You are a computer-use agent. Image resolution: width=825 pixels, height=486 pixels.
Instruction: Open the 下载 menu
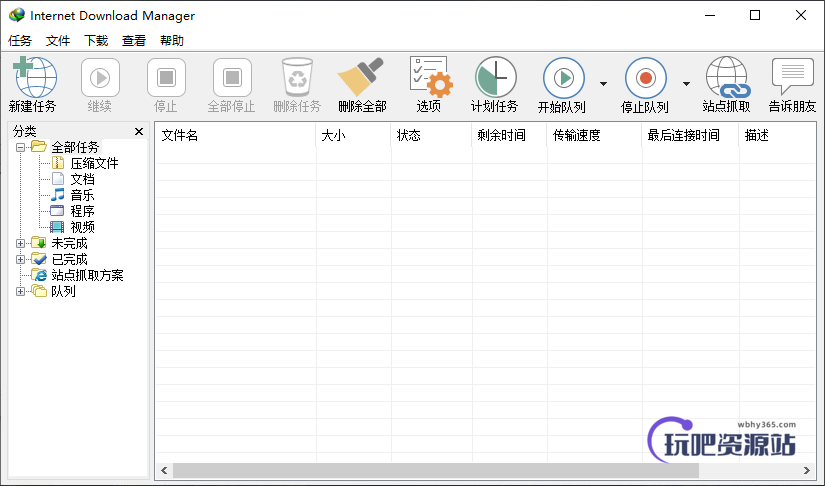tap(96, 40)
